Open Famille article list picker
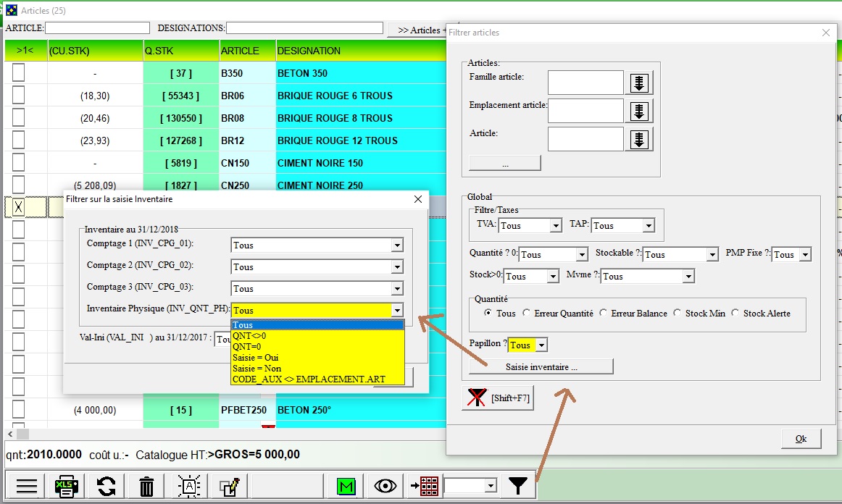 click(x=639, y=83)
